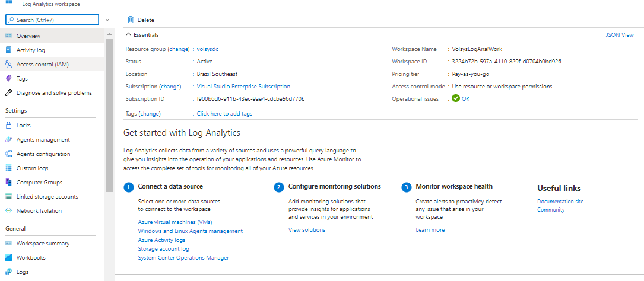This screenshot has width=644, height=281.
Task: Click change link next to Tags
Action: pyautogui.click(x=150, y=114)
